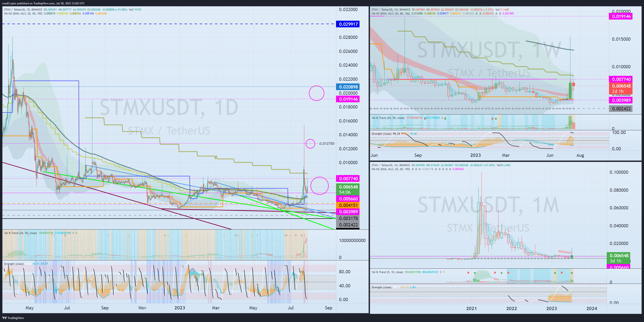This screenshot has width=644, height=322.
Task: Click the HA-MS legend on the 1M chart
Action: point(391,169)
